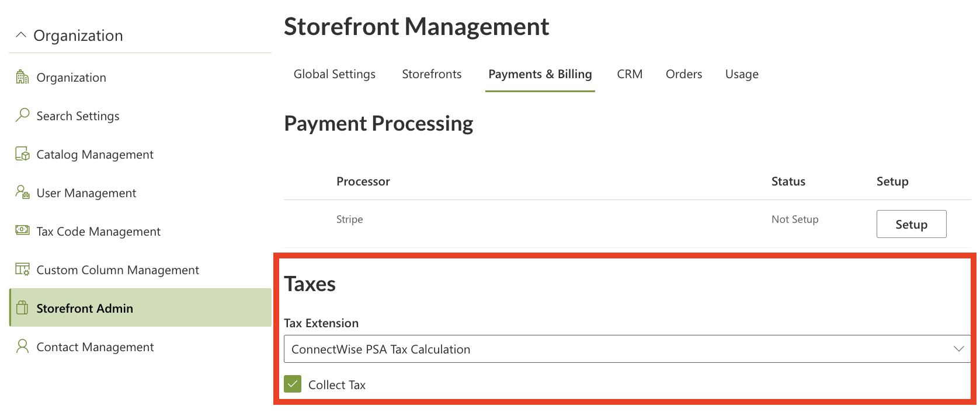
Task: Click the Storefront Management page title
Action: click(x=416, y=27)
